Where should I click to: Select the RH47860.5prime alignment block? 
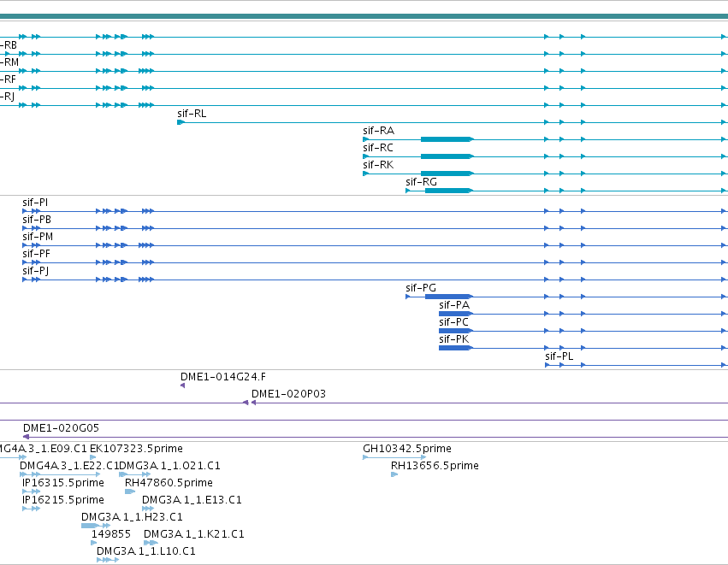pyautogui.click(x=129, y=491)
